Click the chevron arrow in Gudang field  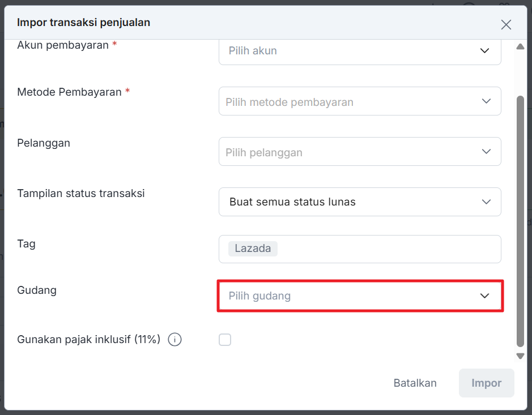tap(484, 296)
